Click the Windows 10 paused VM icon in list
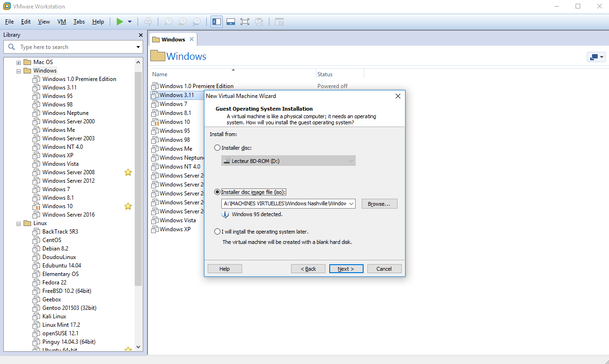The image size is (609, 364). [155, 122]
